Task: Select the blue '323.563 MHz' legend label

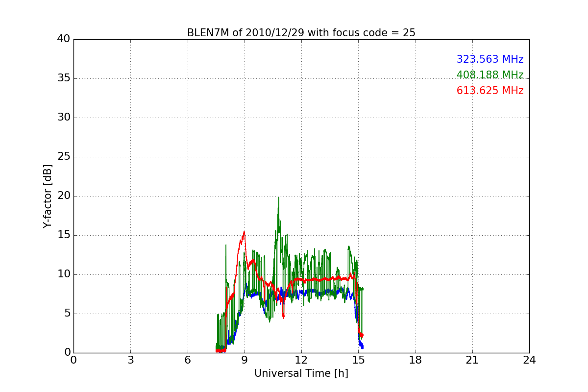Action: (x=490, y=59)
